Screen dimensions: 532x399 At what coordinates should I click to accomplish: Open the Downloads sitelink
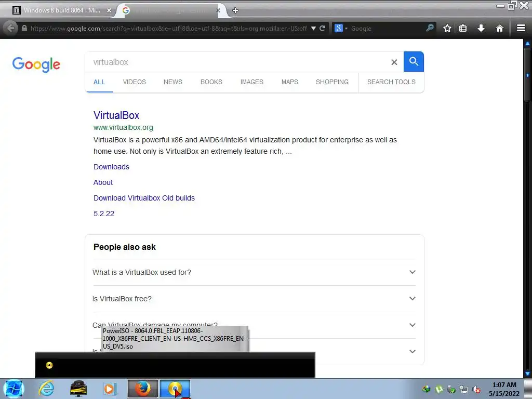(111, 167)
